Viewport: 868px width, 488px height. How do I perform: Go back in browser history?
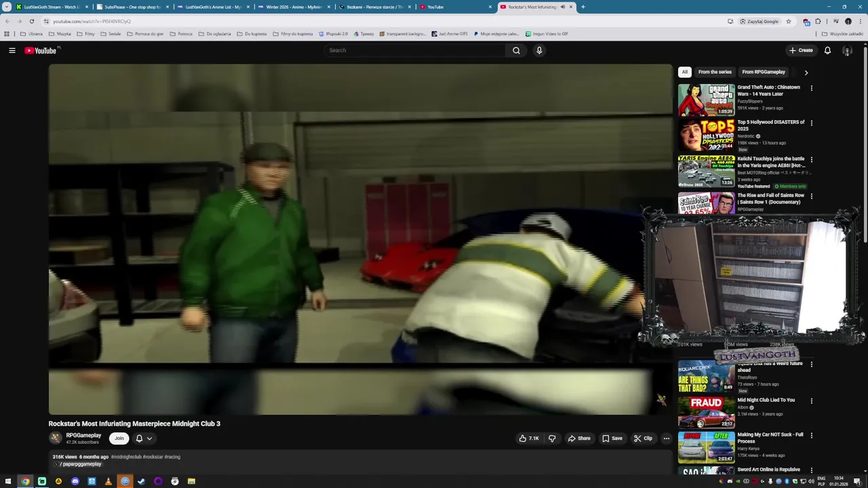pos(7,21)
